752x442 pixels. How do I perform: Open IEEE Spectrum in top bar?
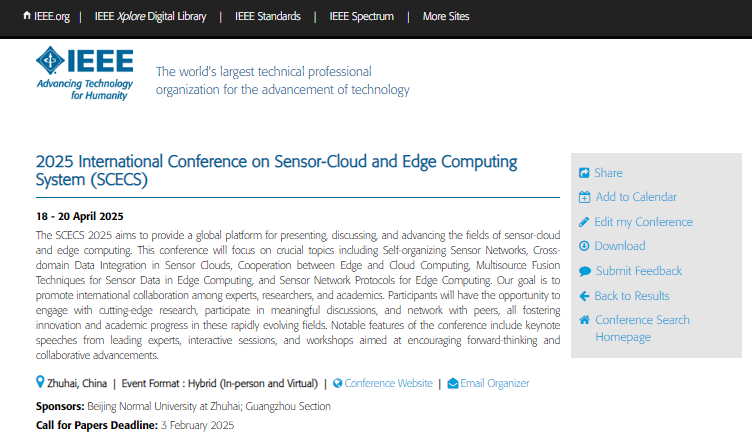[362, 16]
